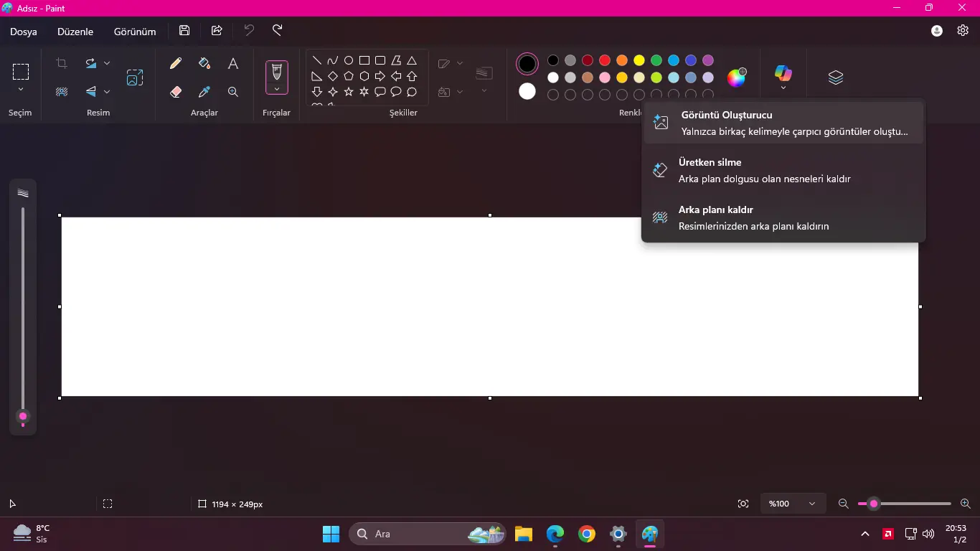Viewport: 980px width, 551px height.
Task: Click the Undo arrow
Action: 249,30
